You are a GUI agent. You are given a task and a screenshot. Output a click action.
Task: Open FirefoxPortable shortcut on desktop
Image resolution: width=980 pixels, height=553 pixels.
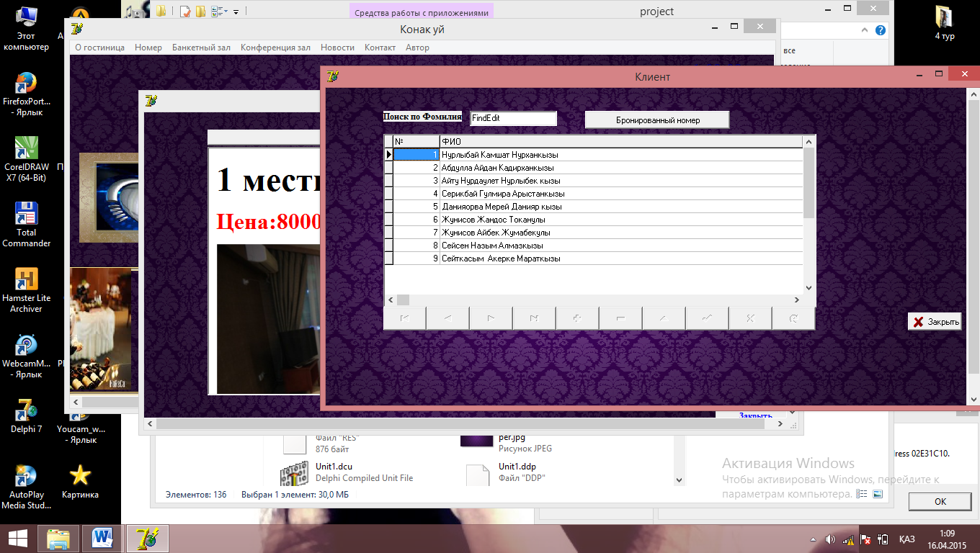[27, 94]
